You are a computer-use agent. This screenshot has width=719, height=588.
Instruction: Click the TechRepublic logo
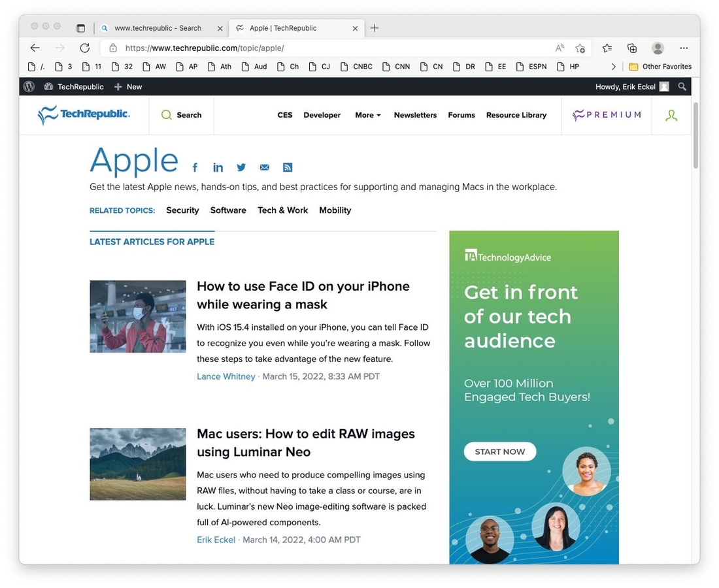tap(83, 114)
